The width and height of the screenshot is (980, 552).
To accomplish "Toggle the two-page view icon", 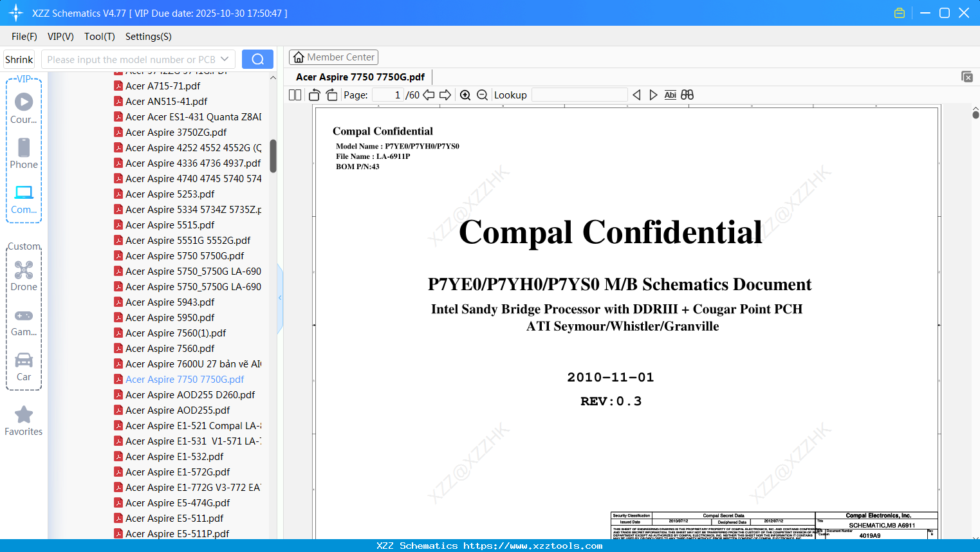I will (295, 95).
